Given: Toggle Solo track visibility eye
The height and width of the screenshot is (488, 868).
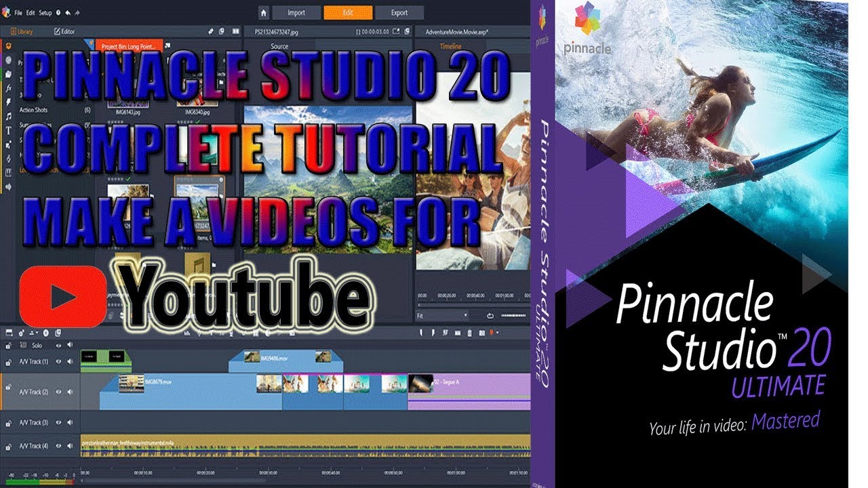Looking at the screenshot, I should click(58, 346).
